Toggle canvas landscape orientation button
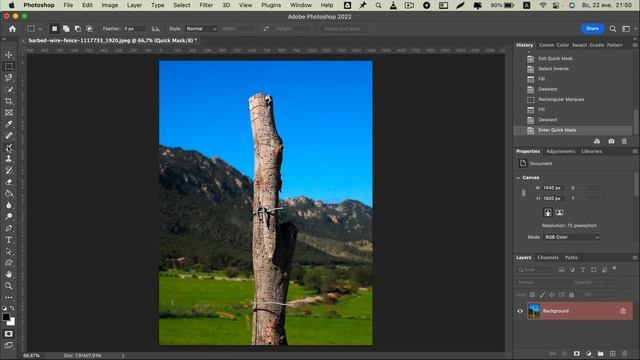Image resolution: width=640 pixels, height=360 pixels. pos(560,213)
